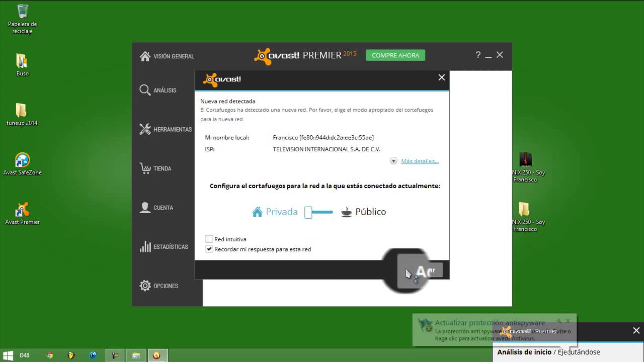Click the Compre Ahora button
This screenshot has height=362, width=644.
click(x=395, y=55)
